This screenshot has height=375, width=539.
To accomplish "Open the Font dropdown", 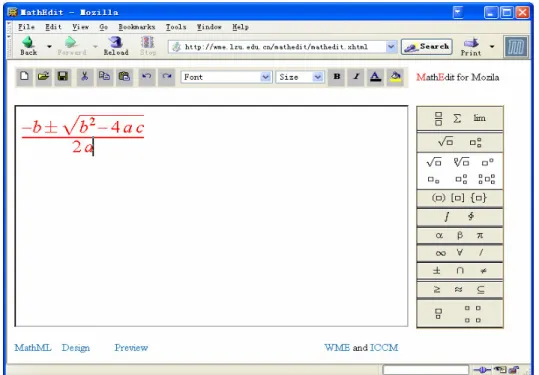I will 227,77.
